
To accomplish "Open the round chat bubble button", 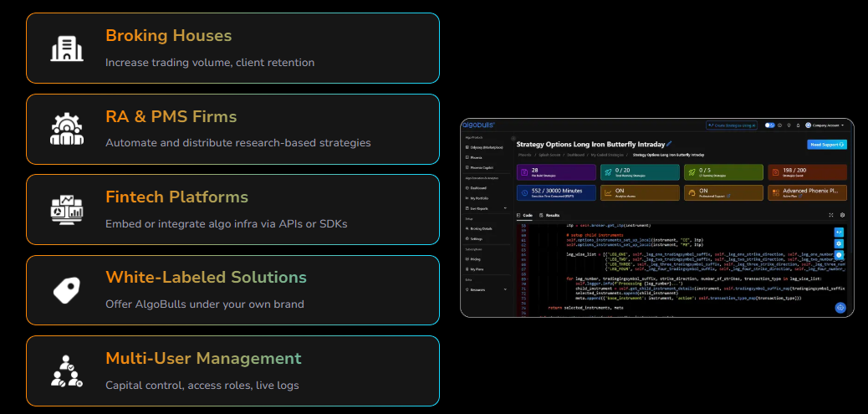I will [840, 308].
